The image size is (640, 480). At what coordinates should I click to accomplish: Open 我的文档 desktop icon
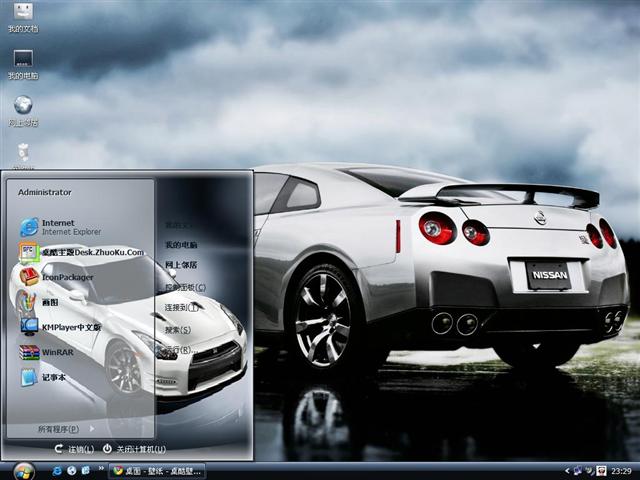pyautogui.click(x=22, y=17)
